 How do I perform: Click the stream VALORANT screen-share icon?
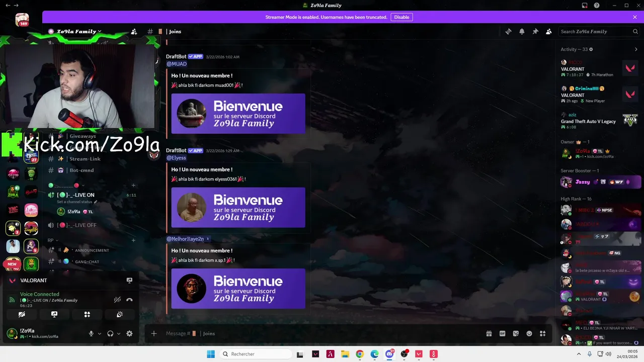(x=129, y=281)
